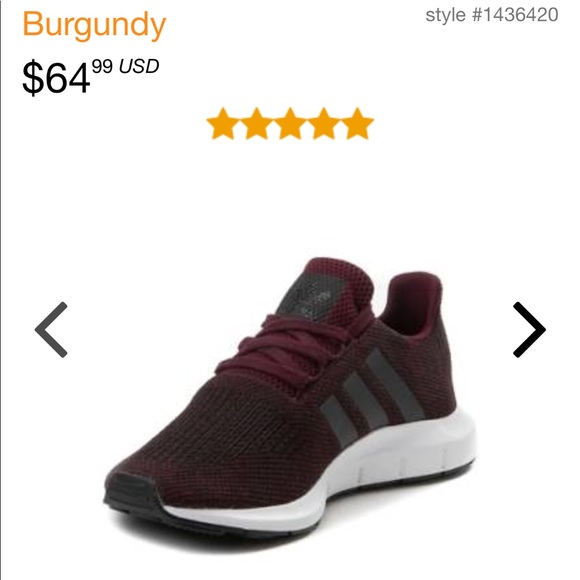Go to the previous product image arrow
The image size is (580, 580).
coord(51,330)
